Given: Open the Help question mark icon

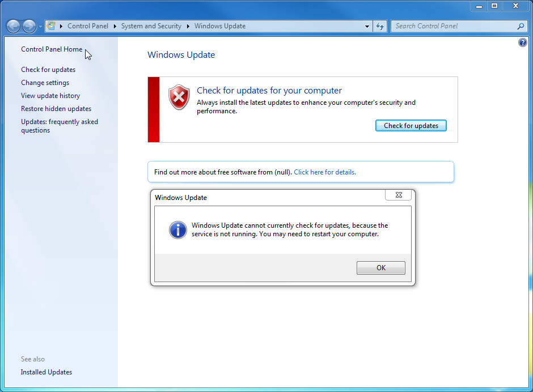Looking at the screenshot, I should (522, 42).
